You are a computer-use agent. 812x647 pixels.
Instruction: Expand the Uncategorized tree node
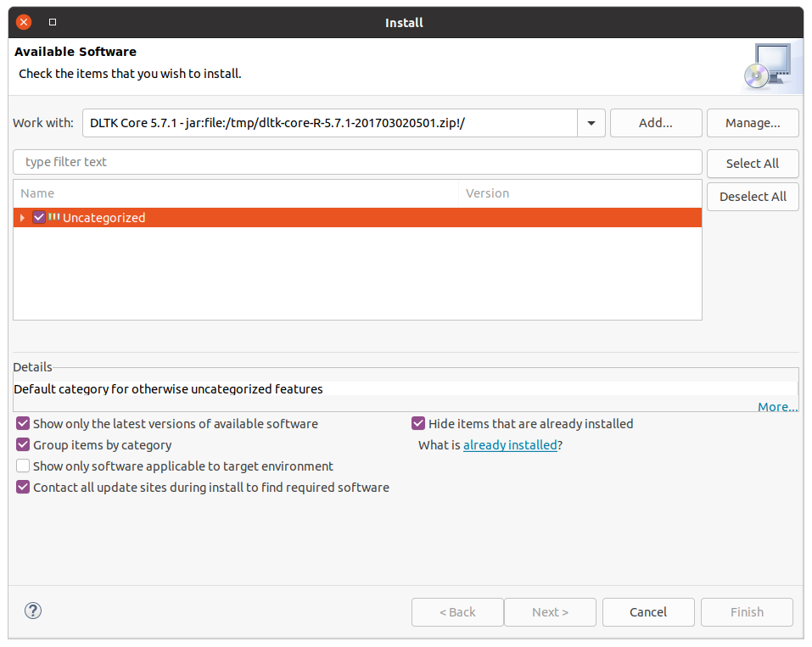21,217
